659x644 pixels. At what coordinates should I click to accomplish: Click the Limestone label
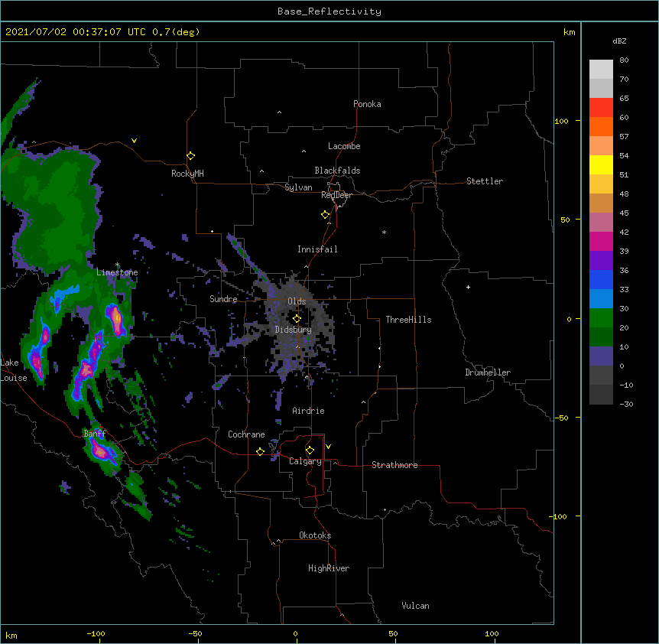[117, 272]
